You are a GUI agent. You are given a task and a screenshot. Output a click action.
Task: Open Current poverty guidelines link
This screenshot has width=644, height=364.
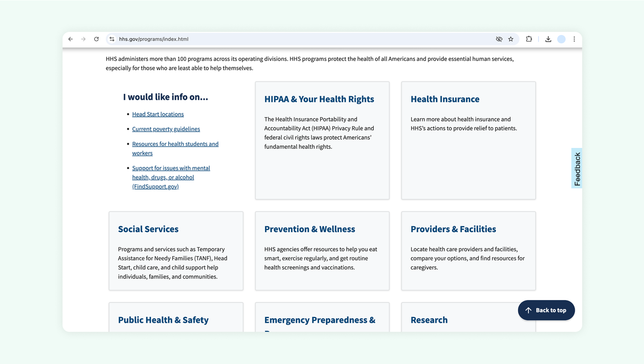click(166, 129)
